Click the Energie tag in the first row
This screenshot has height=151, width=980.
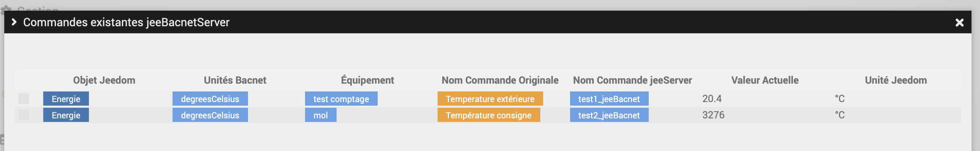[x=66, y=99]
